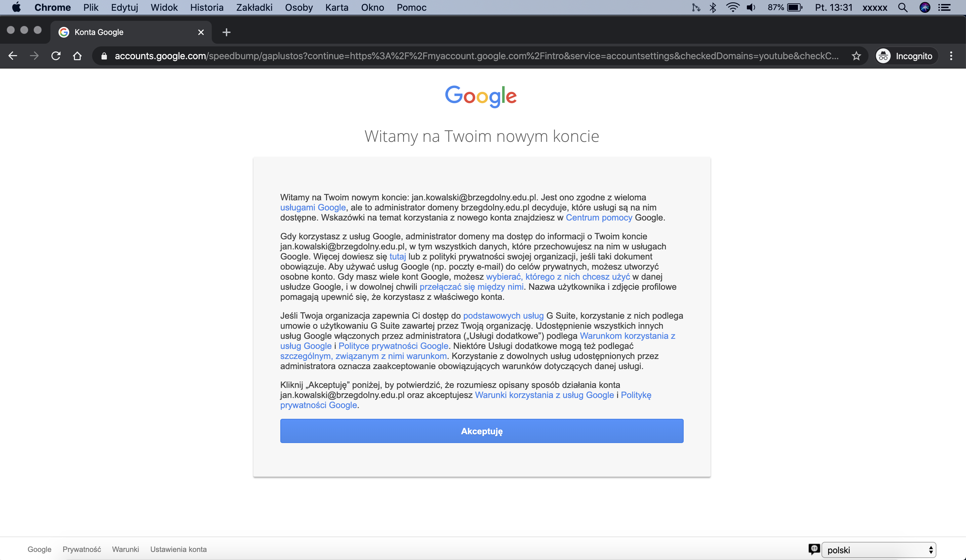Open the volume control
Image resolution: width=966 pixels, height=560 pixels.
coord(751,7)
